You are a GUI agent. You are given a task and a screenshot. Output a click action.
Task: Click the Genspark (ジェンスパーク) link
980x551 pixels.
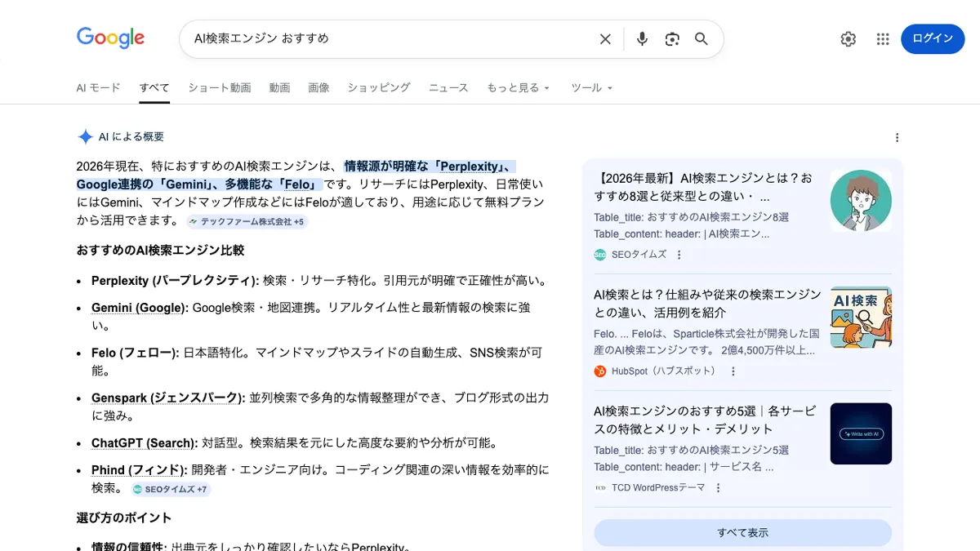click(168, 398)
